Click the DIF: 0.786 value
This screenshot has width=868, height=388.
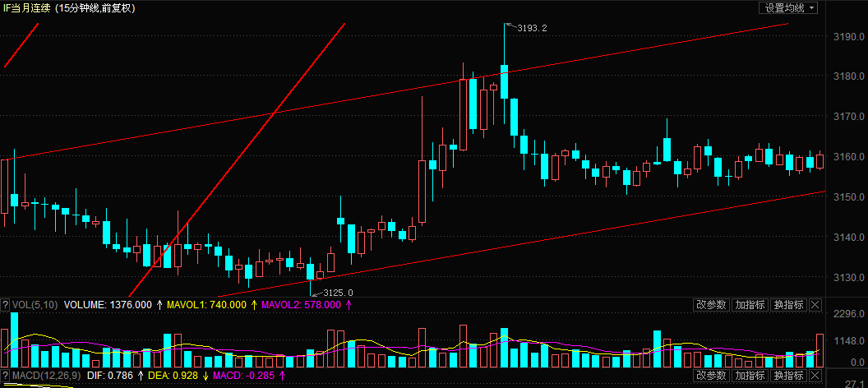[110, 376]
